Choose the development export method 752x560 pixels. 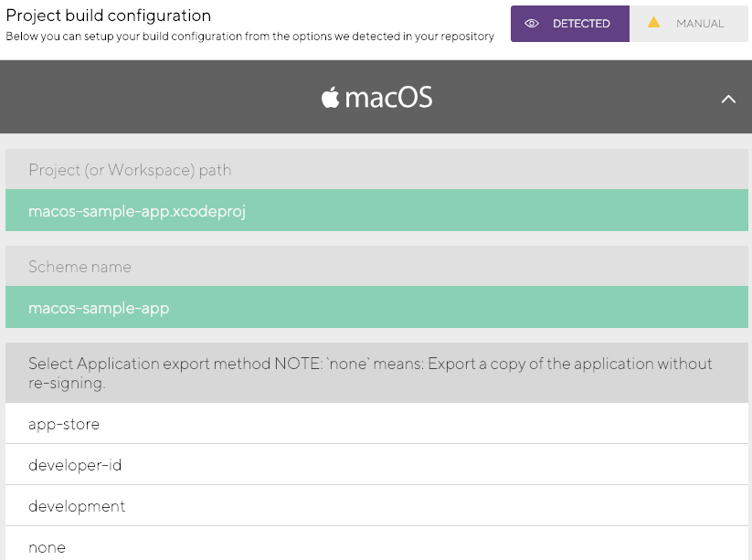77,506
